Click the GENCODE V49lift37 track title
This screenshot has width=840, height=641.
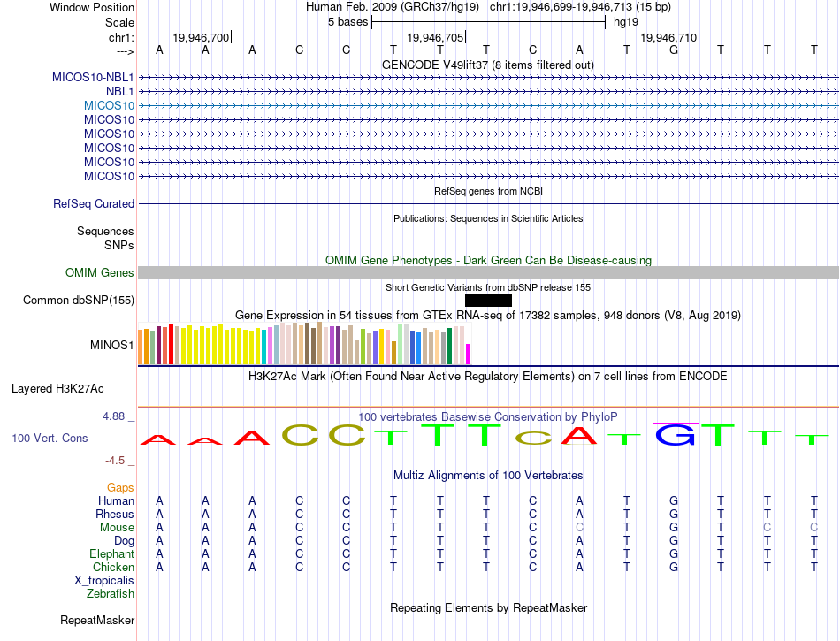487,65
